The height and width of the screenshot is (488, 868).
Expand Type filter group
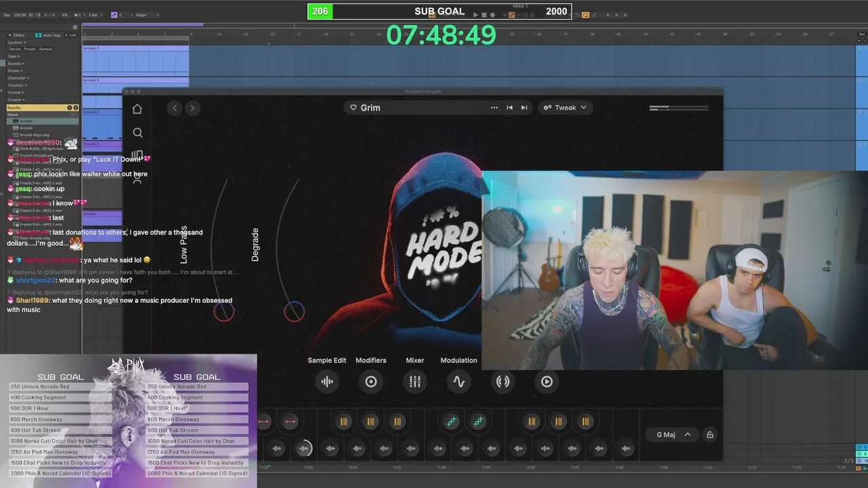[14, 56]
